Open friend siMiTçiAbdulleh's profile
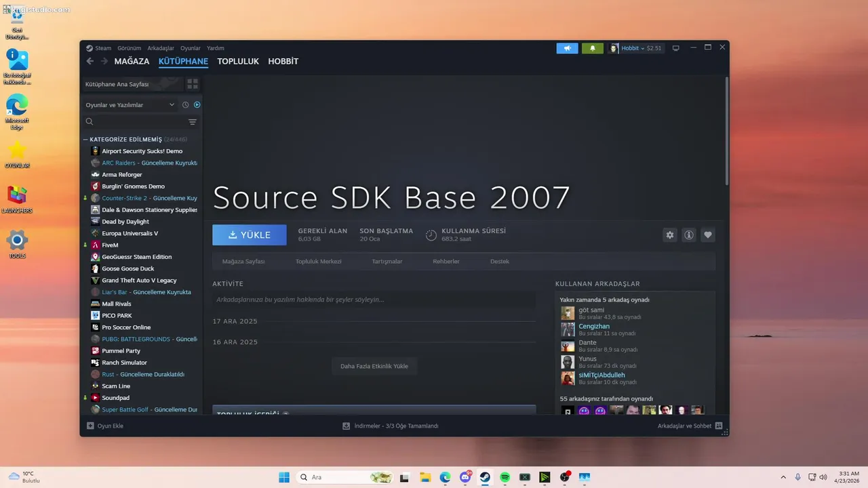868x488 pixels. (x=601, y=375)
